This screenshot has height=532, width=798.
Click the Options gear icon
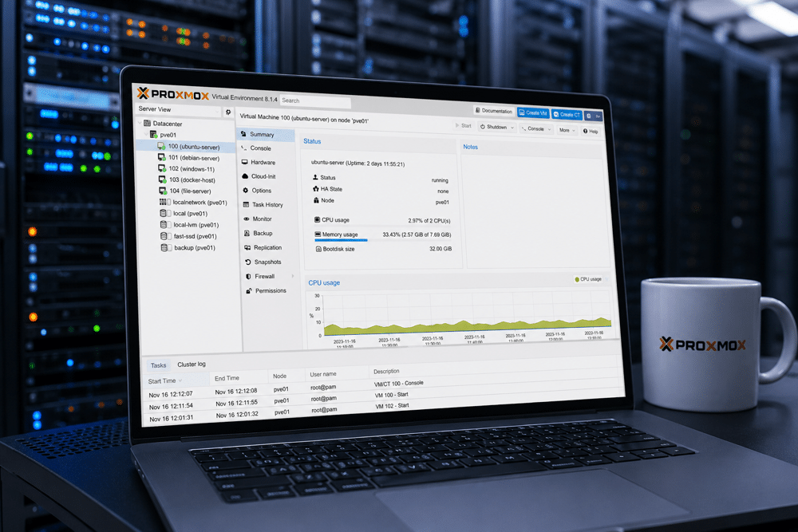click(245, 190)
